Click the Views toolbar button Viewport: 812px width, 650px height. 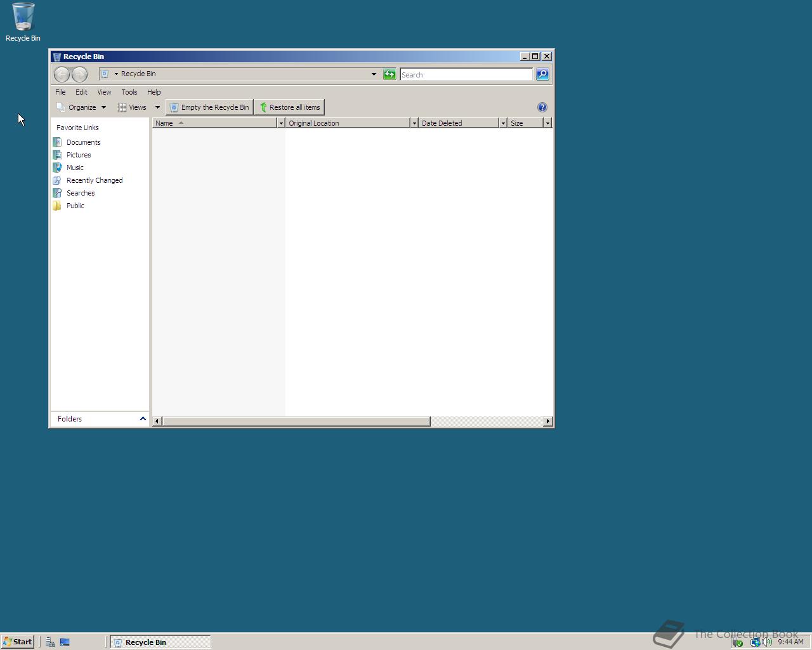click(x=132, y=107)
